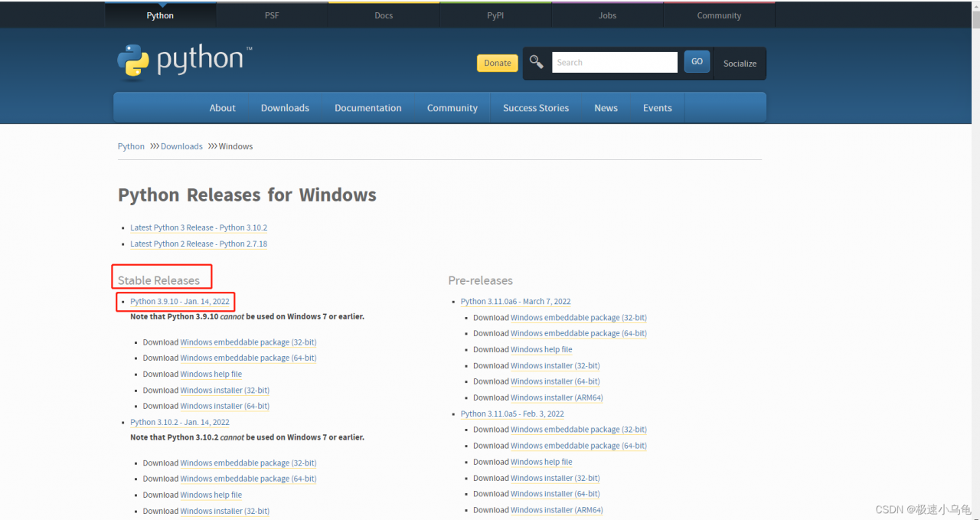Screen dimensions: 980x520
Task: Download the Python 3.11.0a6 Windows help file
Action: pyautogui.click(x=541, y=349)
